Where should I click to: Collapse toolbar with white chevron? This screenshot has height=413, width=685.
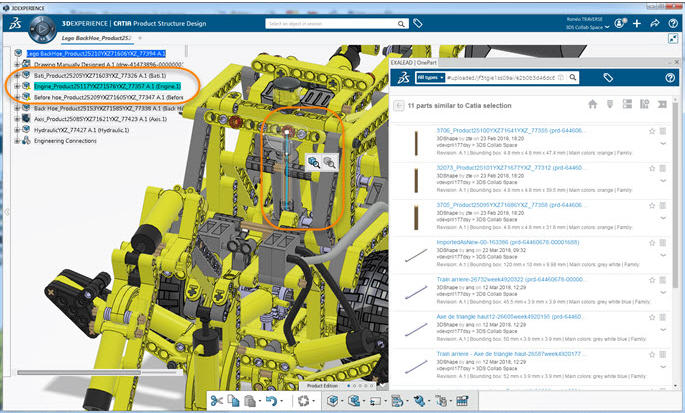(383, 386)
